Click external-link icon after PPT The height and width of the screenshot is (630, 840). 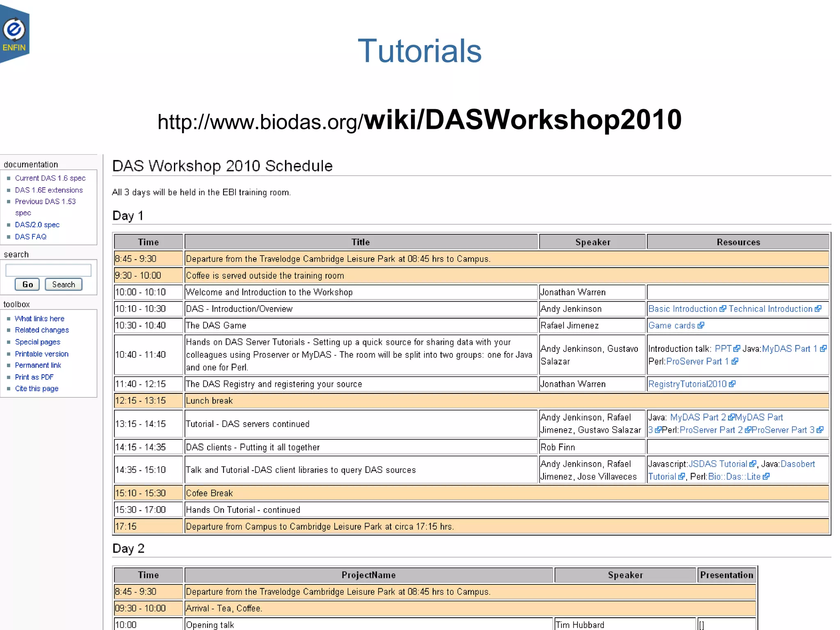tap(737, 349)
